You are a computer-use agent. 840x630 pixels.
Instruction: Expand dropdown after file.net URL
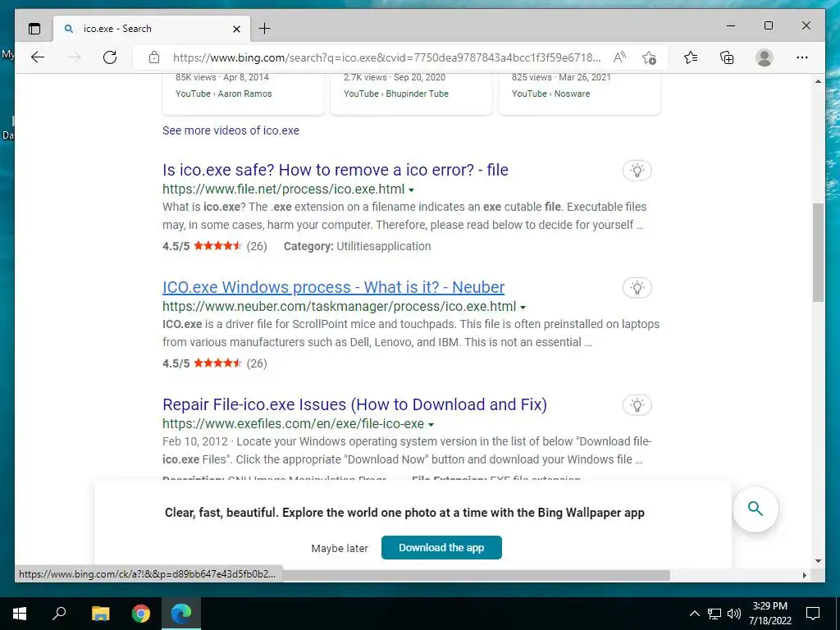tap(412, 190)
